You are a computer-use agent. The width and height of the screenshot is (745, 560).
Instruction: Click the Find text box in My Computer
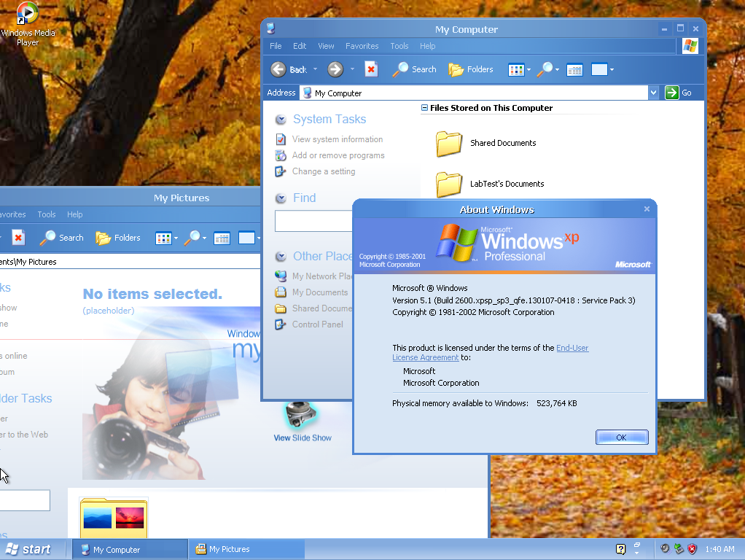[x=313, y=222]
